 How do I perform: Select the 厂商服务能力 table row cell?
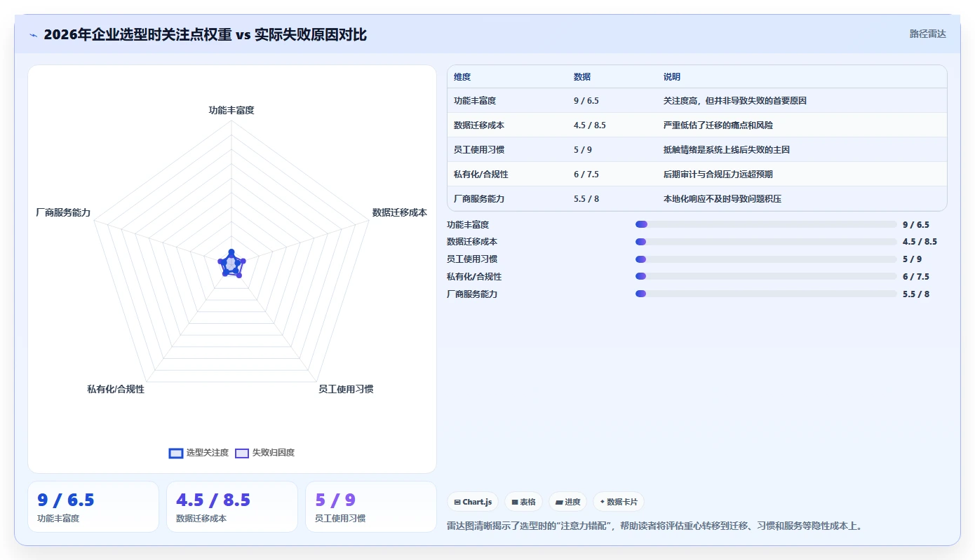point(479,199)
